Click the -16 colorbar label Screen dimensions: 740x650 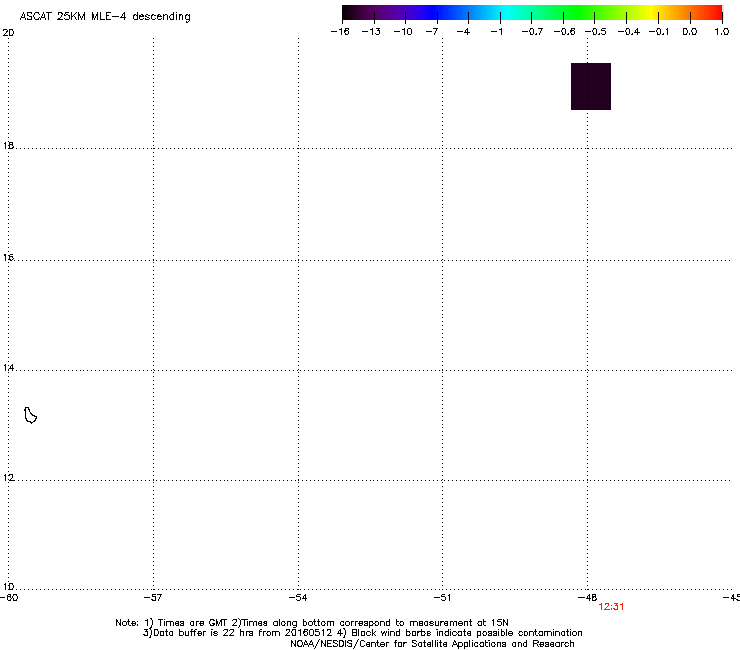coord(340,32)
